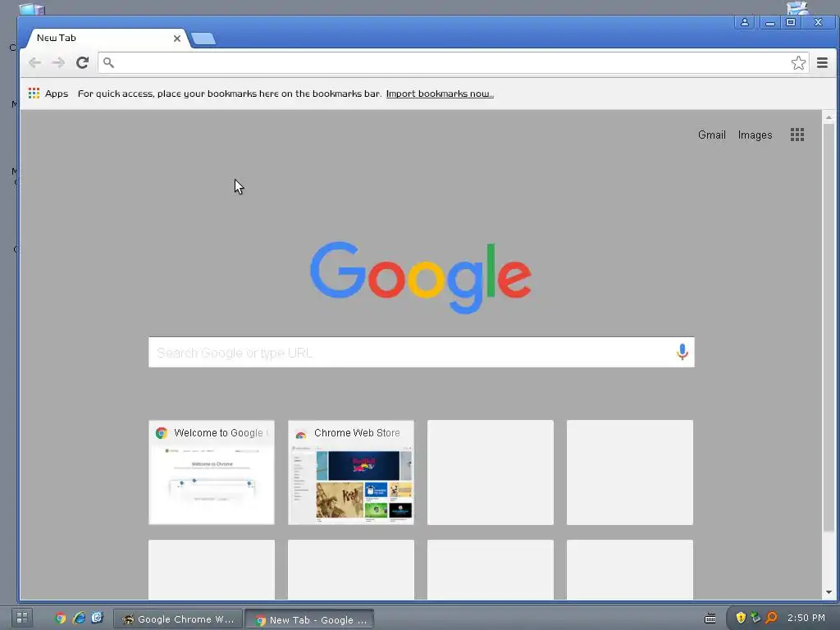Start voice search with microphone icon
This screenshot has height=630, width=840.
pos(682,352)
